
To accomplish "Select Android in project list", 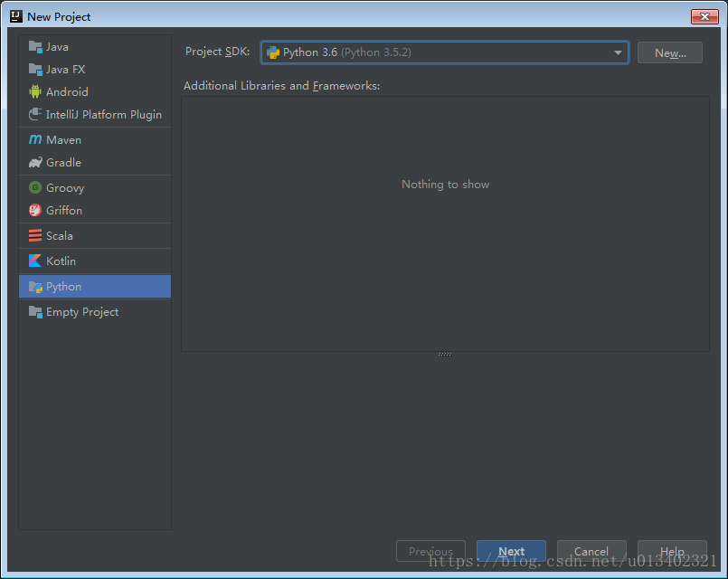I will point(67,92).
